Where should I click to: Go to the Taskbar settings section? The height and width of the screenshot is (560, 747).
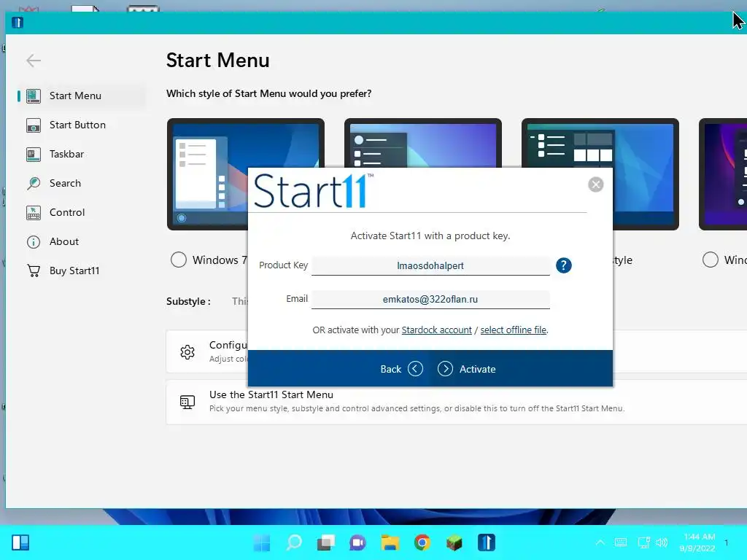pos(81,155)
